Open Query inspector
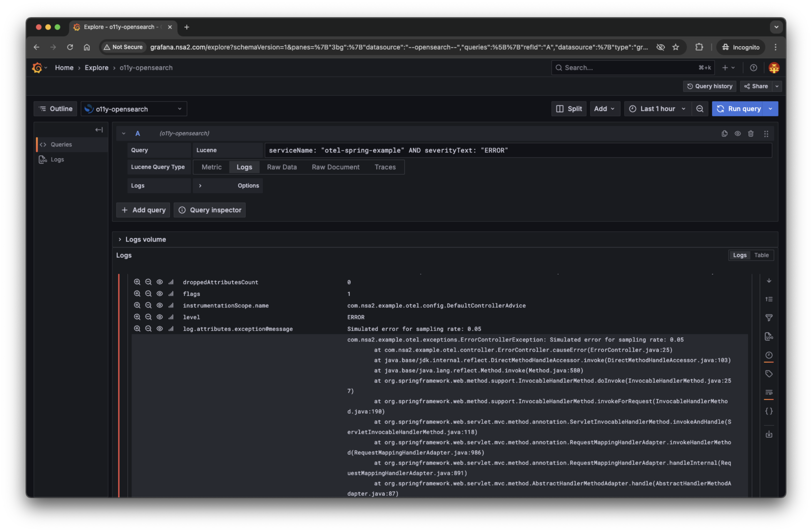The image size is (812, 532). pos(210,210)
